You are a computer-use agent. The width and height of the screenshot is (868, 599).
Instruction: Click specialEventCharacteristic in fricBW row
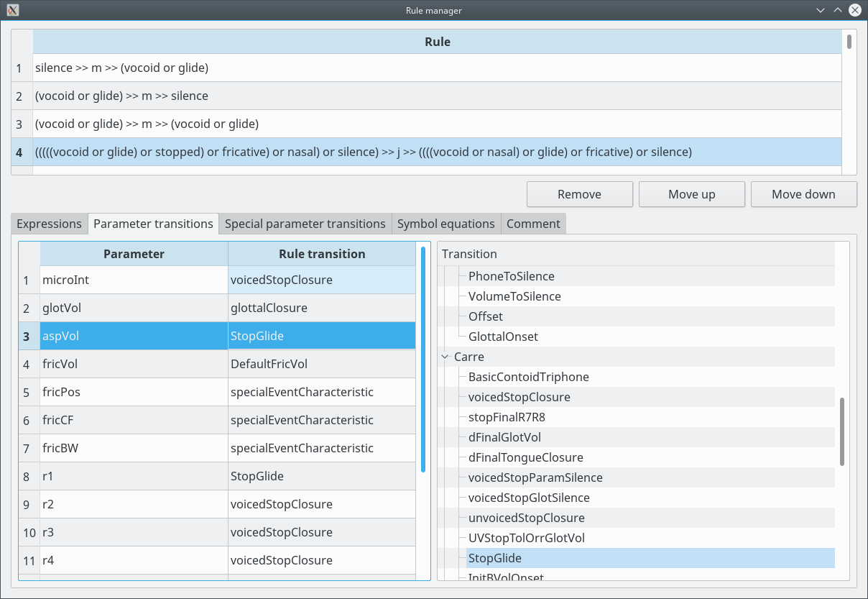(322, 448)
